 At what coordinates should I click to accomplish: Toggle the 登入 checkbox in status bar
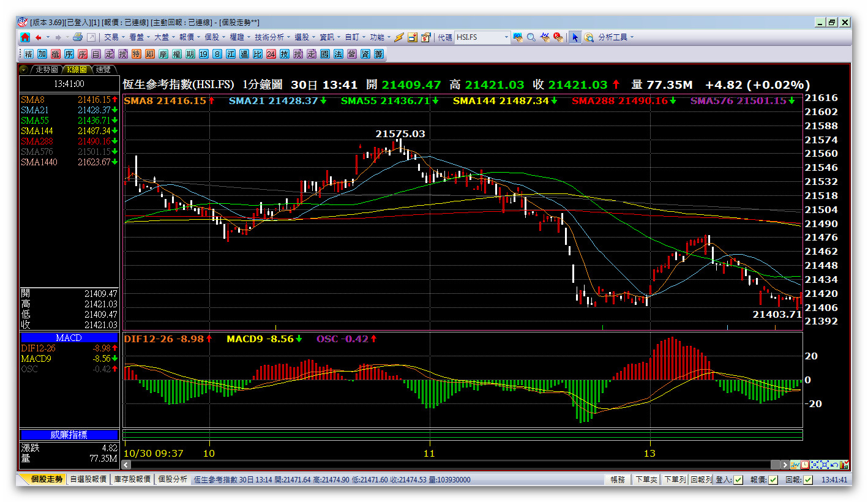click(x=738, y=480)
